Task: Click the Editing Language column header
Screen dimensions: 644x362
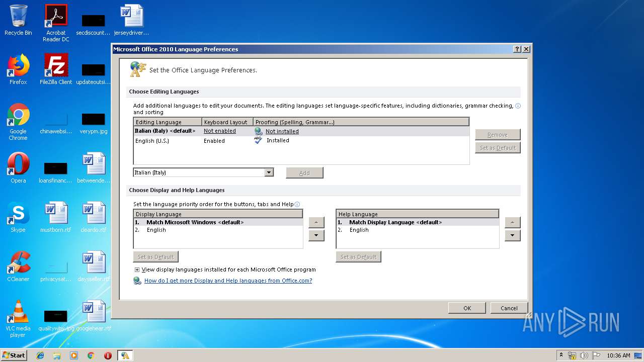Action: 168,122
